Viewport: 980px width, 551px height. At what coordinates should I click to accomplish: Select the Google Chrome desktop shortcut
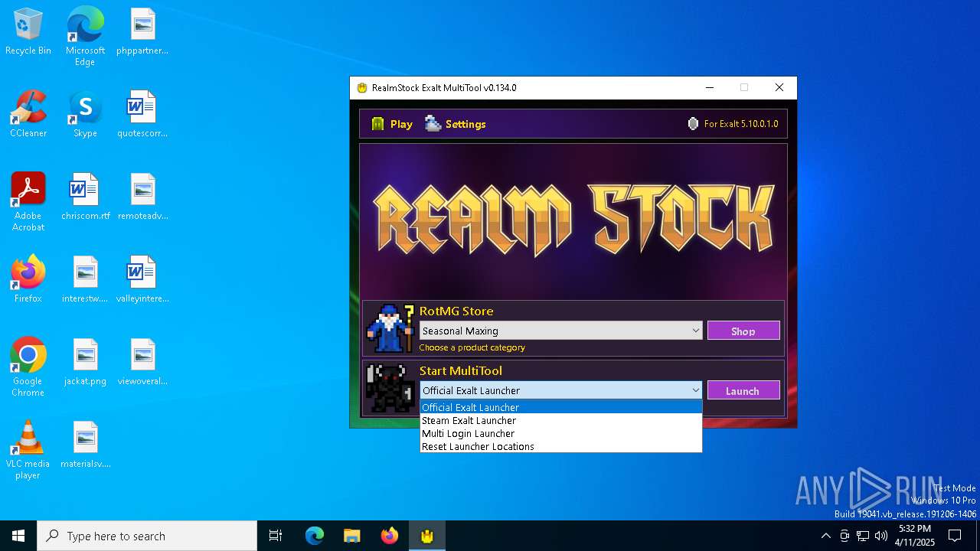[x=28, y=367]
